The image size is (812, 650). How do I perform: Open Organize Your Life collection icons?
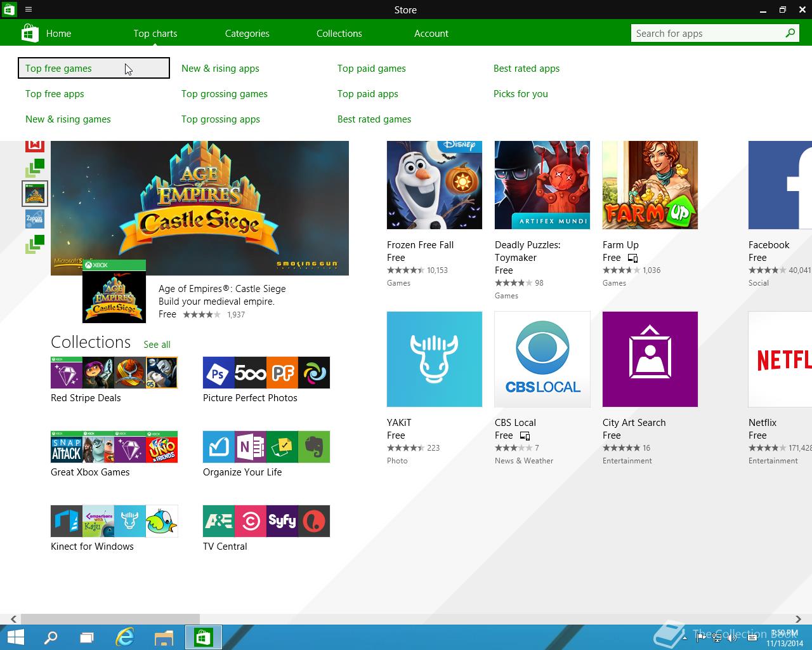(x=266, y=447)
